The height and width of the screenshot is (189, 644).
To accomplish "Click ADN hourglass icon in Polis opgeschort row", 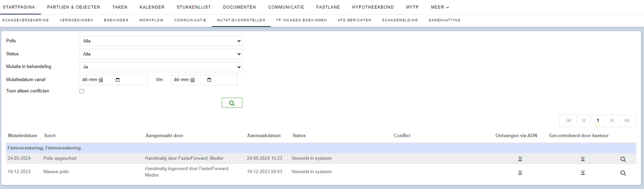I will 520,159.
